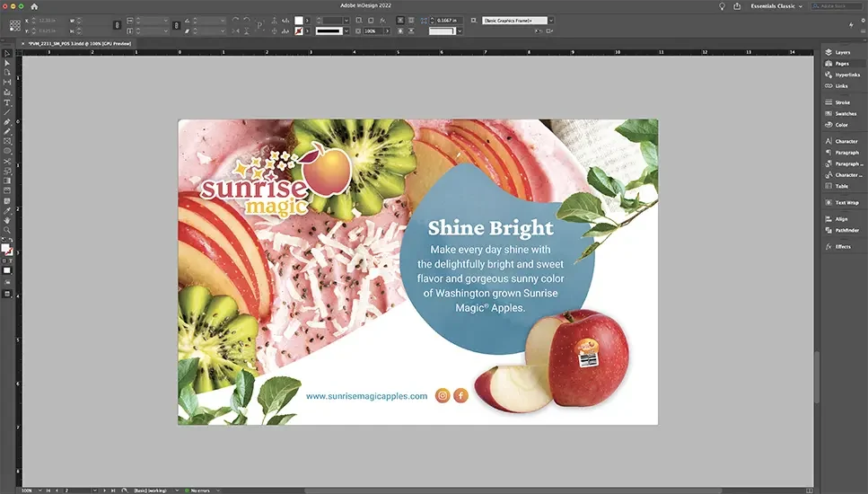This screenshot has width=868, height=494.
Task: Open the stroke type dropdown
Action: tap(346, 31)
